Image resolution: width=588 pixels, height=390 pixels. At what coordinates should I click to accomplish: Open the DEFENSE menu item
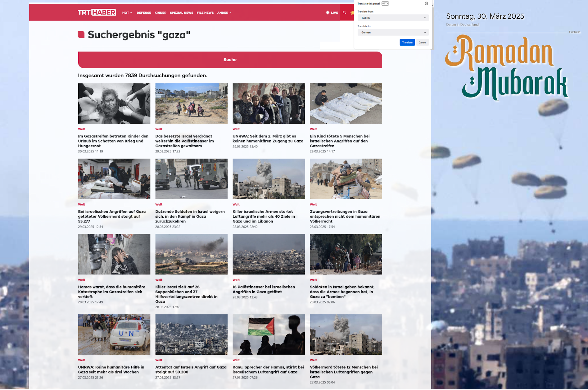coord(144,13)
